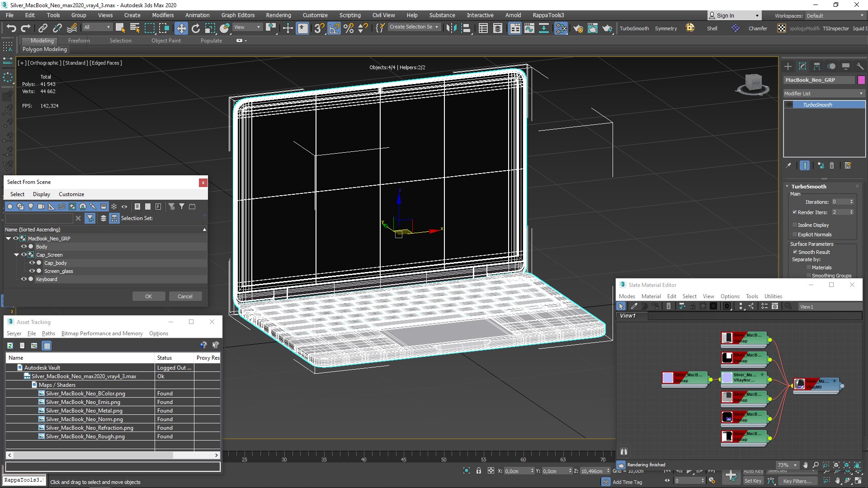
Task: Toggle visibility eye of Cap_body object
Action: (32, 263)
